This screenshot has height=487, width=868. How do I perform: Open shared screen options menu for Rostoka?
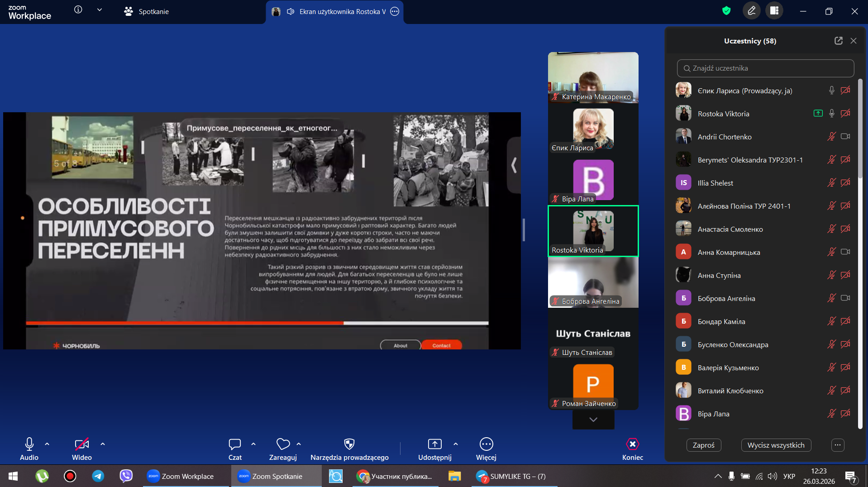[x=395, y=12]
